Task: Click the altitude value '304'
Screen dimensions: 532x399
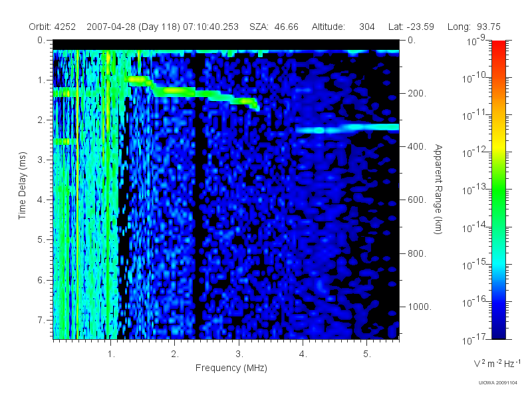Action: (367, 27)
